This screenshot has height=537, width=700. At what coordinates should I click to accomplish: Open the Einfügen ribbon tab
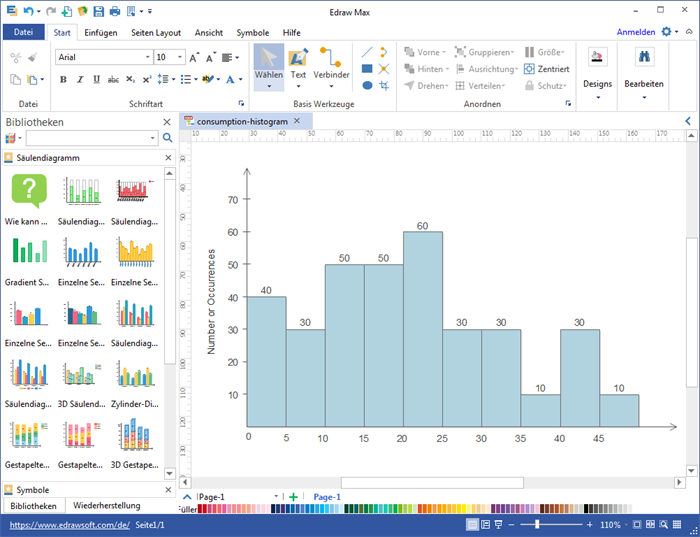(100, 32)
